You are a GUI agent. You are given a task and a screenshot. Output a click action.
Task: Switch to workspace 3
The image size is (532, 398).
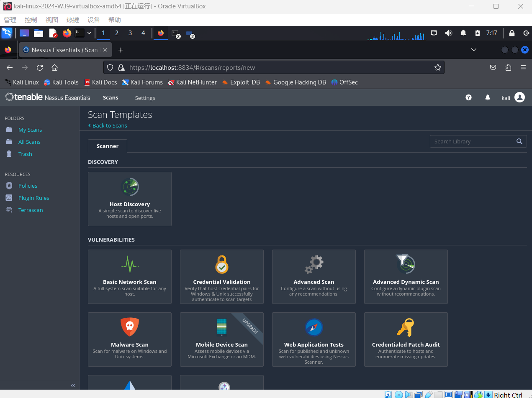click(130, 33)
